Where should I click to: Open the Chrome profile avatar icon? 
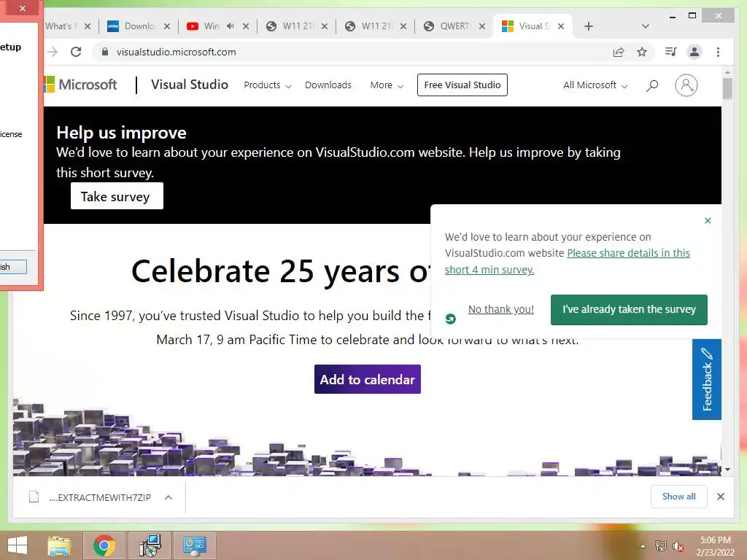[x=694, y=52]
